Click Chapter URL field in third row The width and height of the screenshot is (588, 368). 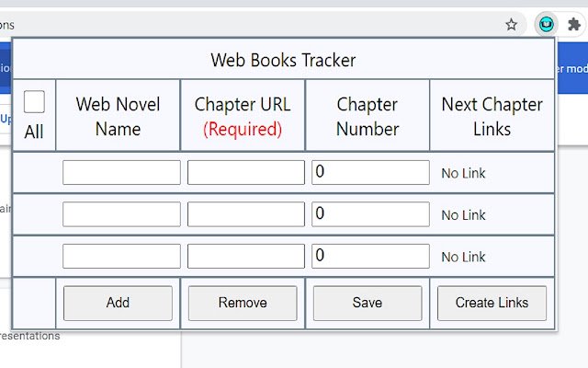246,256
